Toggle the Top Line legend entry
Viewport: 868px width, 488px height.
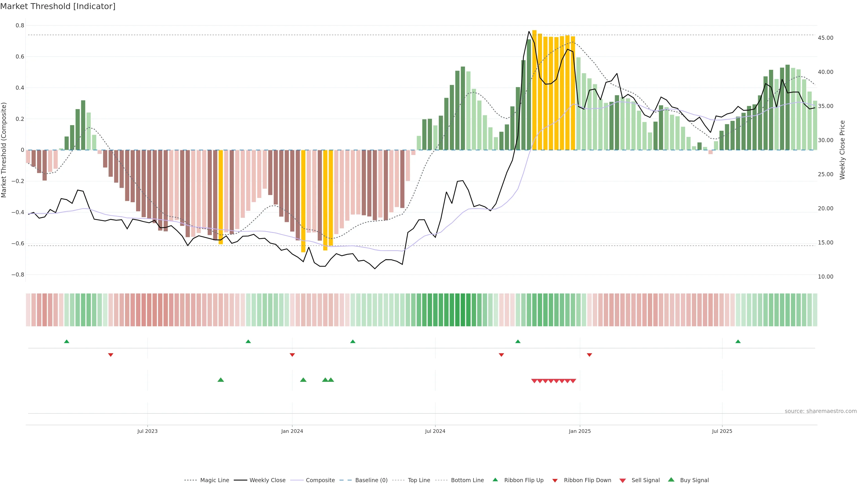[419, 480]
